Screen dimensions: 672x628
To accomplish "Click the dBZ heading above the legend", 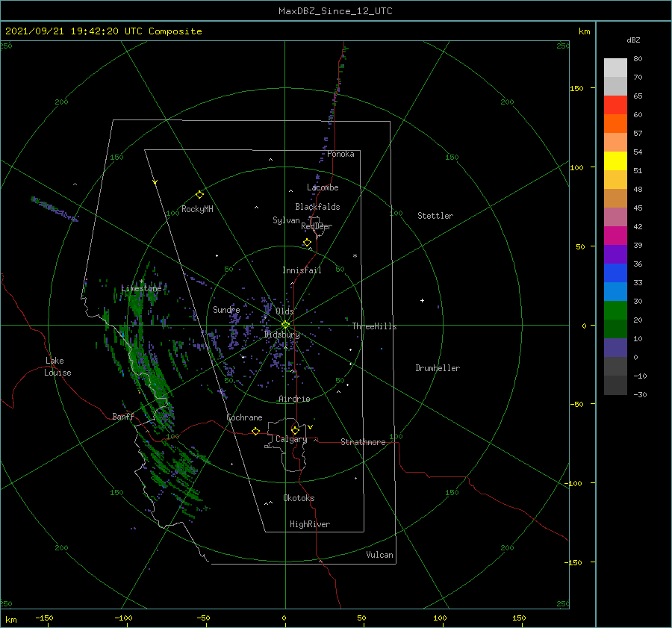I will [x=633, y=40].
